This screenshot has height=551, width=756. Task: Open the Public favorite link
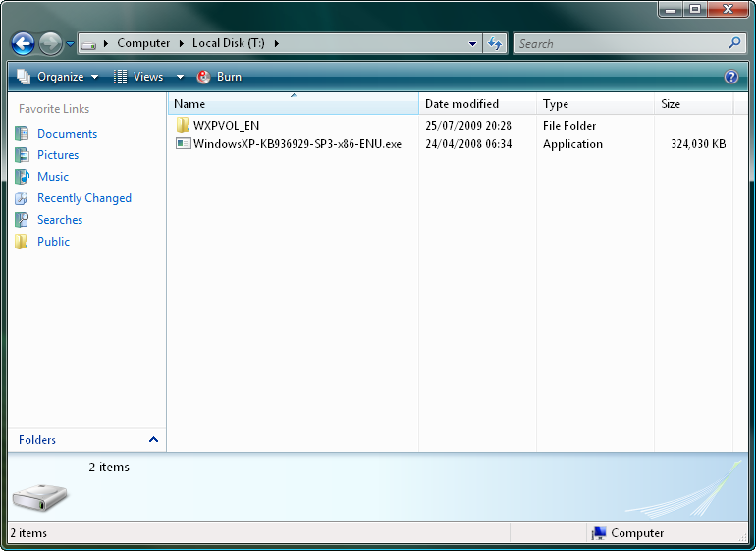[x=54, y=242]
